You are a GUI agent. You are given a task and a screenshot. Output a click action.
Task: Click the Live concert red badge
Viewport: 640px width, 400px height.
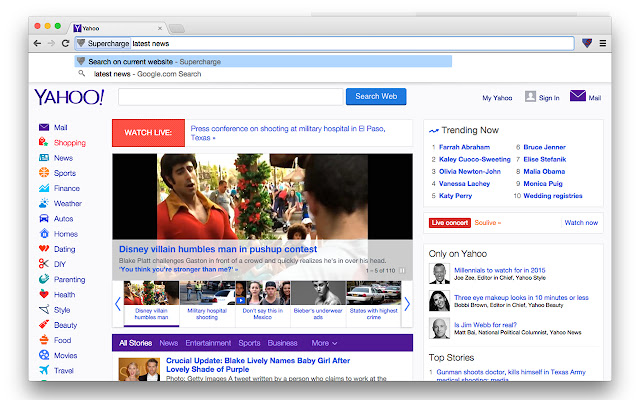tap(449, 222)
